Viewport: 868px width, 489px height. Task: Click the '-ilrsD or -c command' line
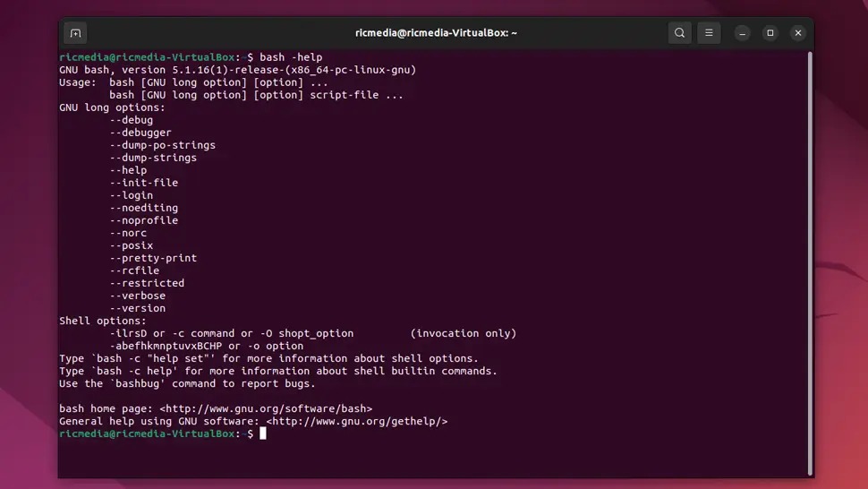pyautogui.click(x=232, y=333)
